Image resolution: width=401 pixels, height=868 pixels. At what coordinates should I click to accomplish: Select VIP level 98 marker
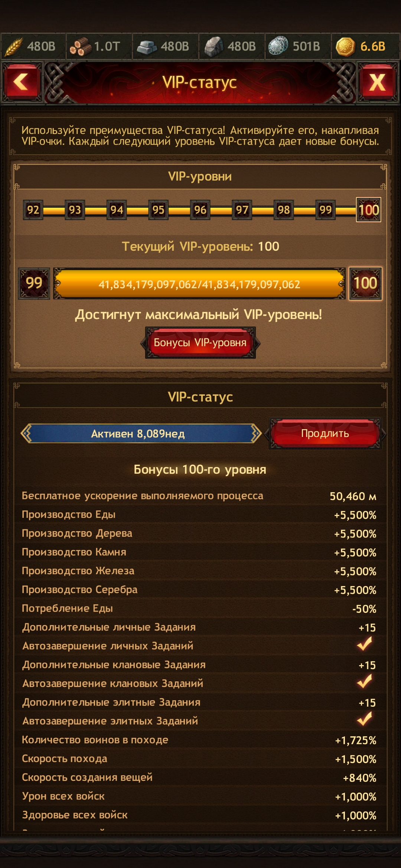coord(284,210)
